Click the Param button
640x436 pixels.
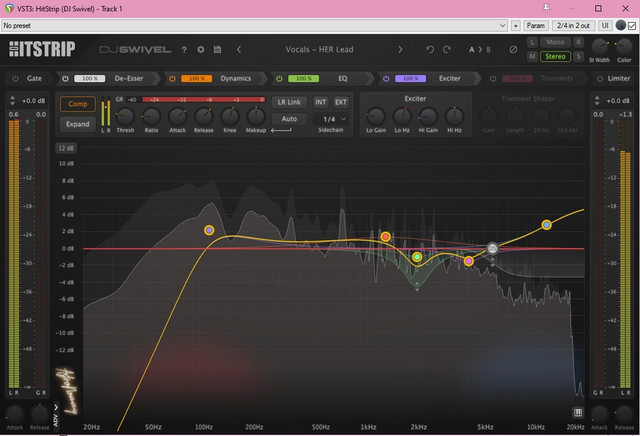[x=536, y=26]
